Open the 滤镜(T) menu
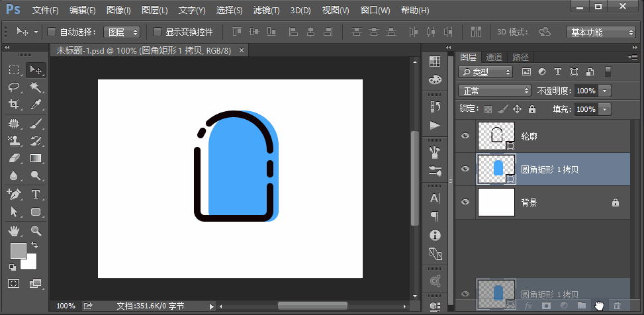 (265, 11)
